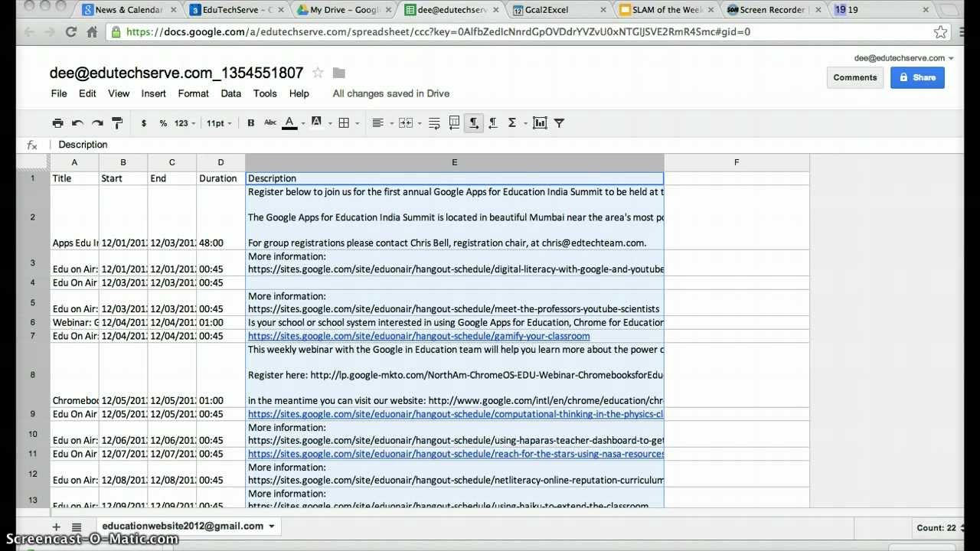Select column F header
The image size is (980, 551).
pos(737,162)
